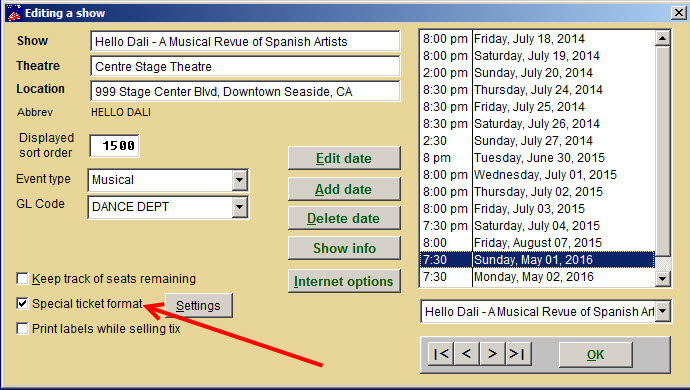Image resolution: width=690 pixels, height=390 pixels.
Task: Select Sunday, July 20, 2014 performance
Action: [x=537, y=73]
